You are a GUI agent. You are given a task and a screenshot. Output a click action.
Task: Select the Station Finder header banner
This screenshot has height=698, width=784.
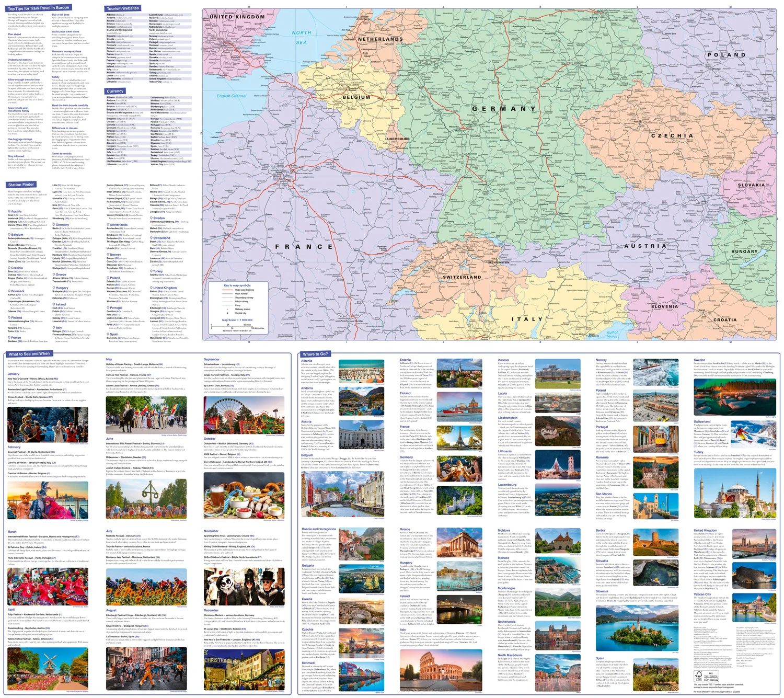[20, 184]
